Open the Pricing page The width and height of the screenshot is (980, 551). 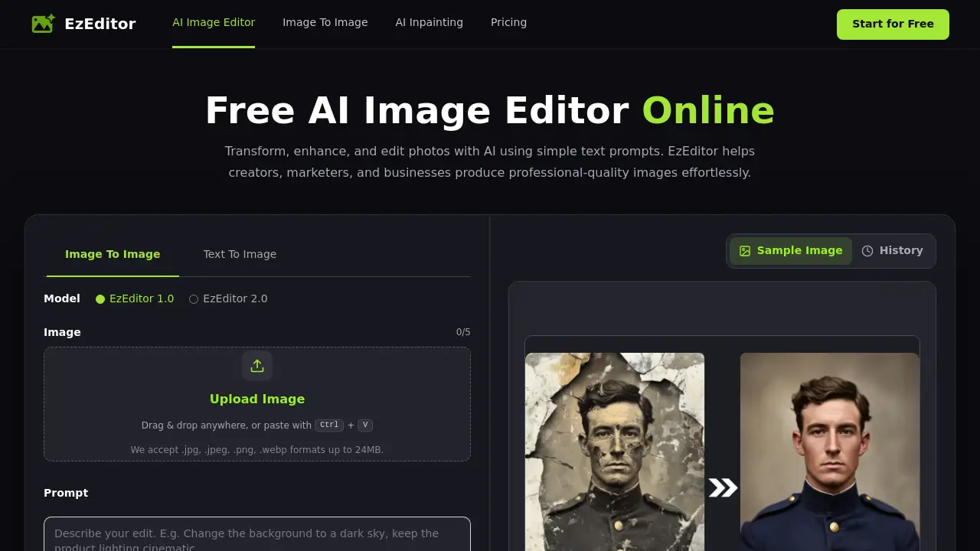click(x=508, y=23)
